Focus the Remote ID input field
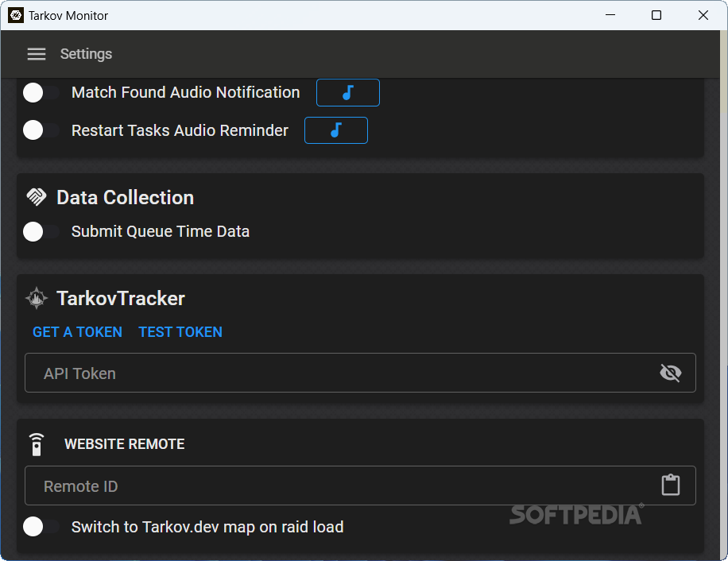728x561 pixels. [x=360, y=486]
